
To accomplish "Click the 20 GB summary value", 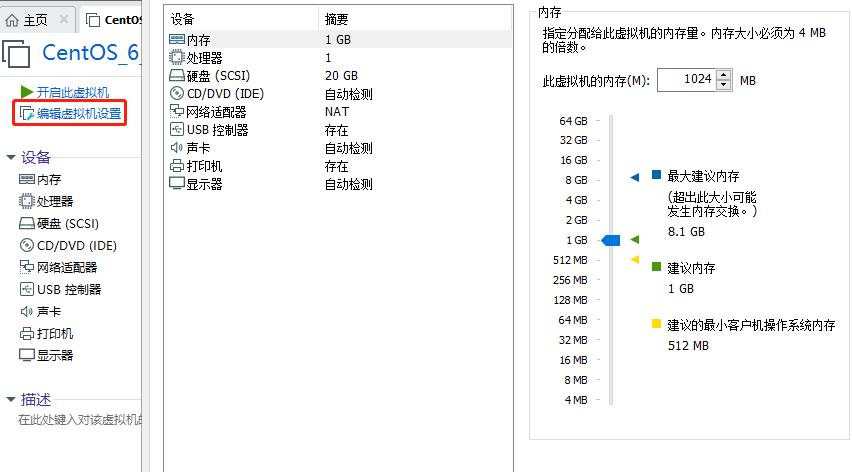I will [341, 76].
